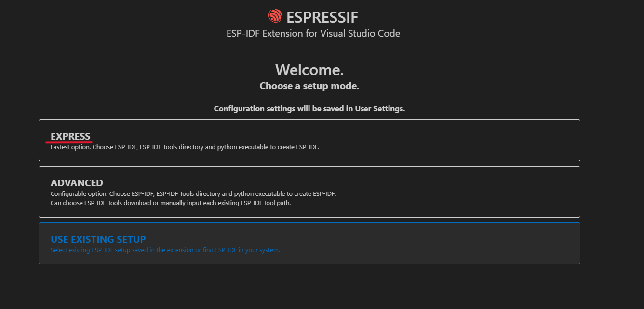Click the Welcome heading

pyautogui.click(x=309, y=69)
